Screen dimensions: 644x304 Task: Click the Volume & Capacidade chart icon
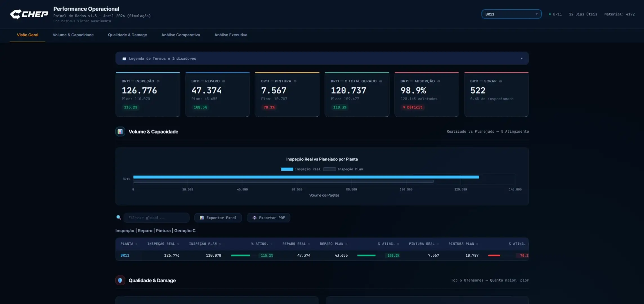click(x=120, y=132)
